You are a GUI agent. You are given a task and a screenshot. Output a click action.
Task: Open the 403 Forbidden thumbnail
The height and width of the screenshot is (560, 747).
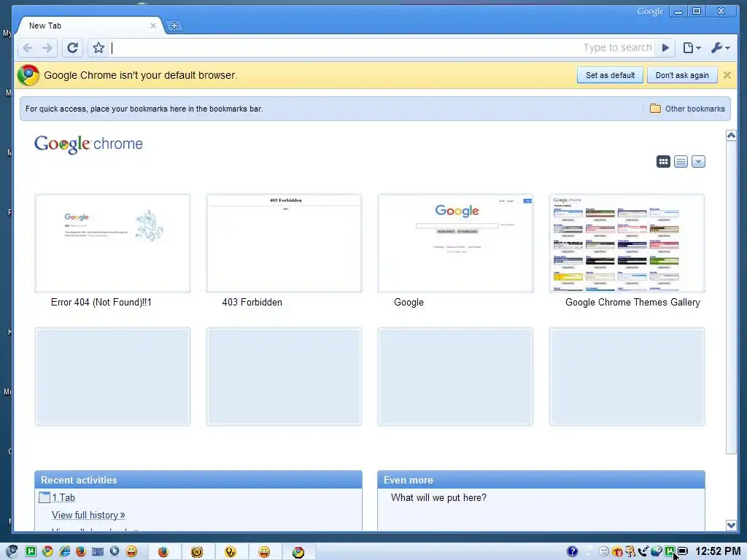tap(284, 243)
